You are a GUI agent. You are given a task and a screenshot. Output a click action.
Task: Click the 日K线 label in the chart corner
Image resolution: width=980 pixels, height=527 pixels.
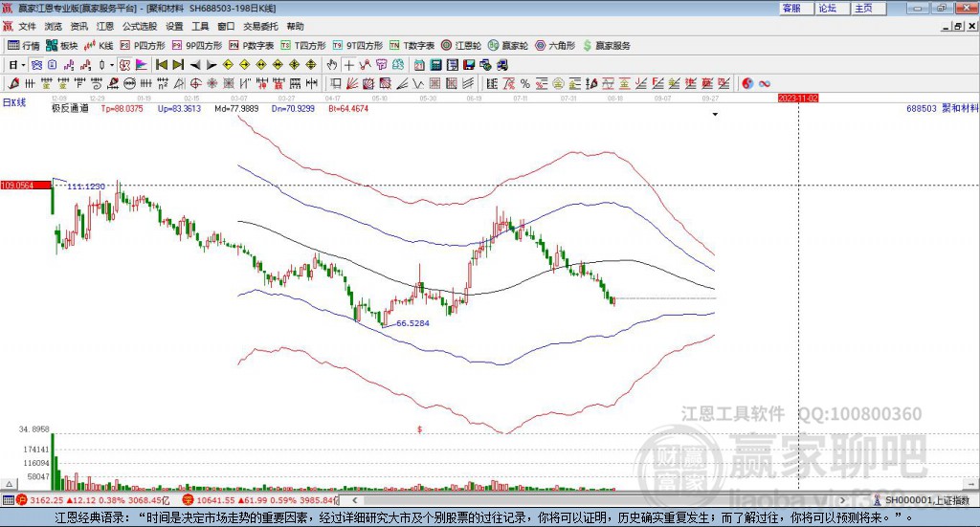point(14,102)
